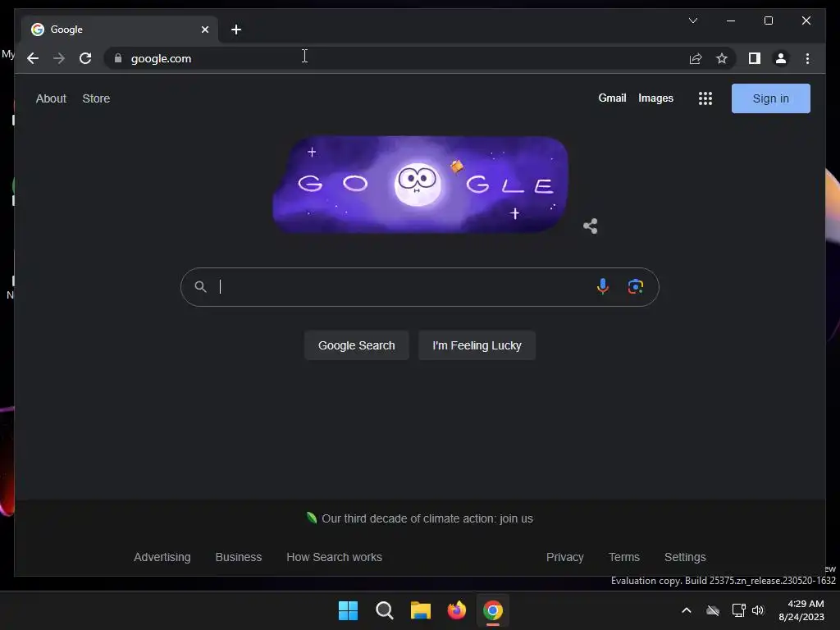The width and height of the screenshot is (840, 630).
Task: Open the Advertising footer link
Action: 162,557
